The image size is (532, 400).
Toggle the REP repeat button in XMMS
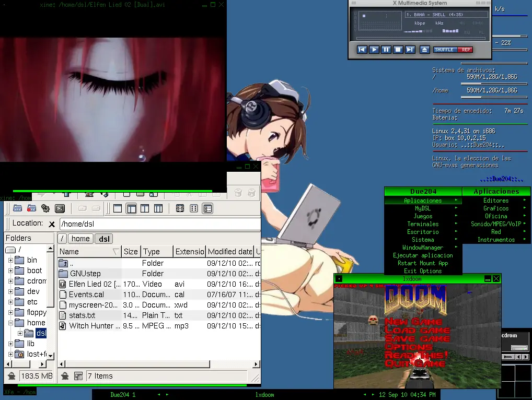tap(466, 50)
